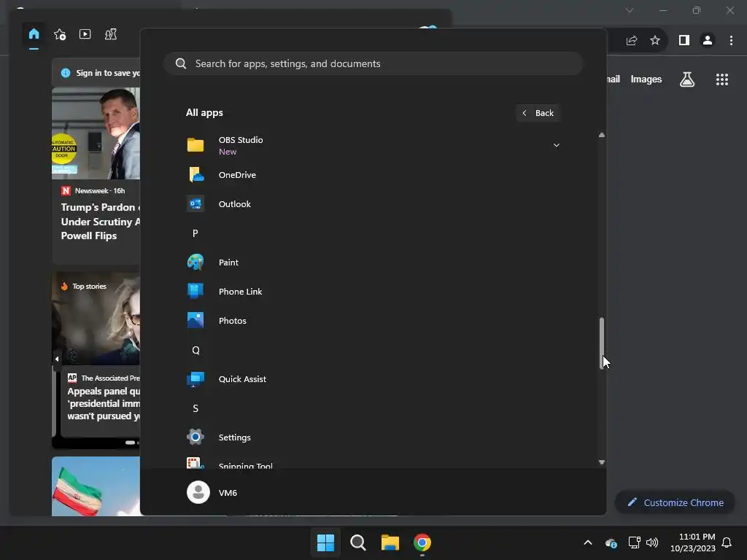
Task: Open taskbar Search
Action: [357, 542]
